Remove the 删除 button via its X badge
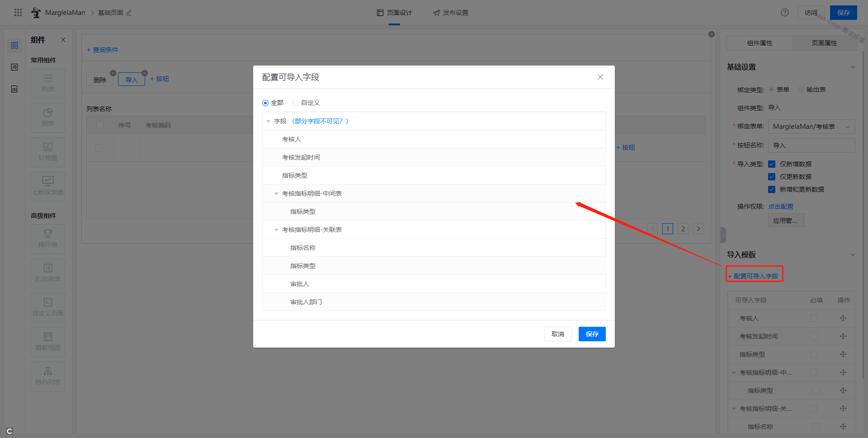The width and height of the screenshot is (868, 438). click(x=113, y=73)
